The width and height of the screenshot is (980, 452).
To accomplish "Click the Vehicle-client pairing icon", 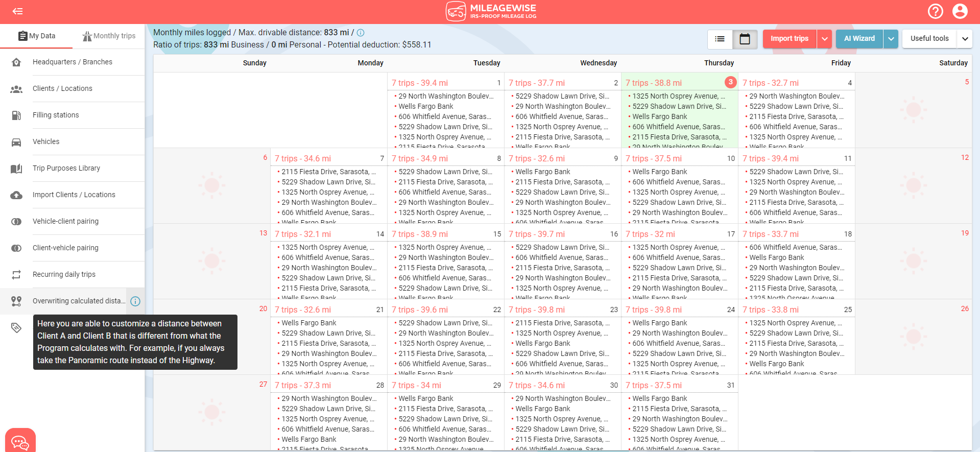I will (16, 222).
